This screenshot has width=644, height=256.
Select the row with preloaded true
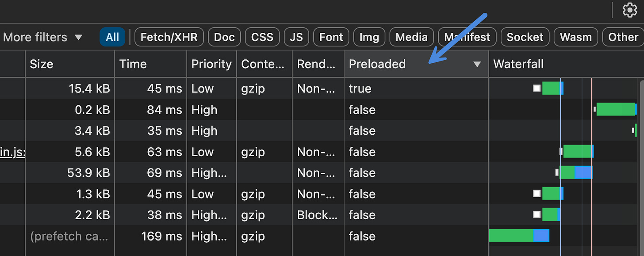(x=322, y=88)
